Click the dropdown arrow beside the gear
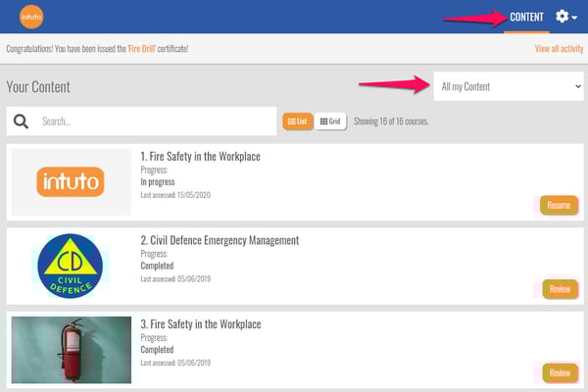The height and width of the screenshot is (392, 588). point(574,18)
